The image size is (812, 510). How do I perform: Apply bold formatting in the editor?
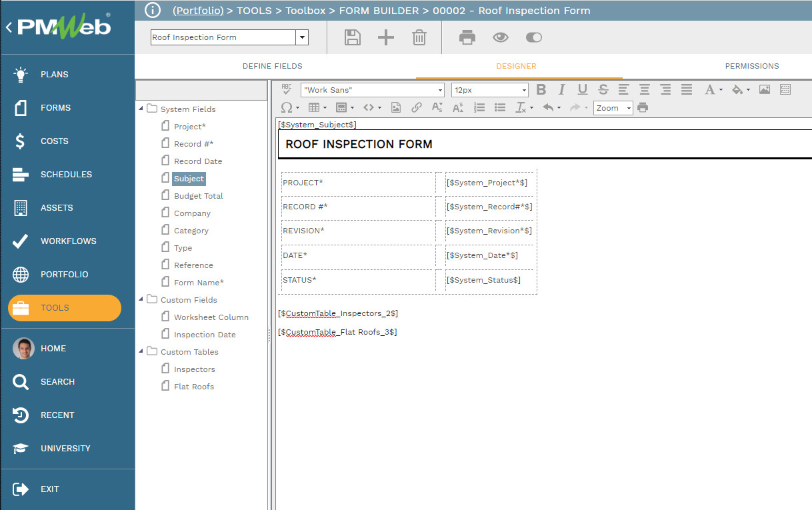click(541, 90)
